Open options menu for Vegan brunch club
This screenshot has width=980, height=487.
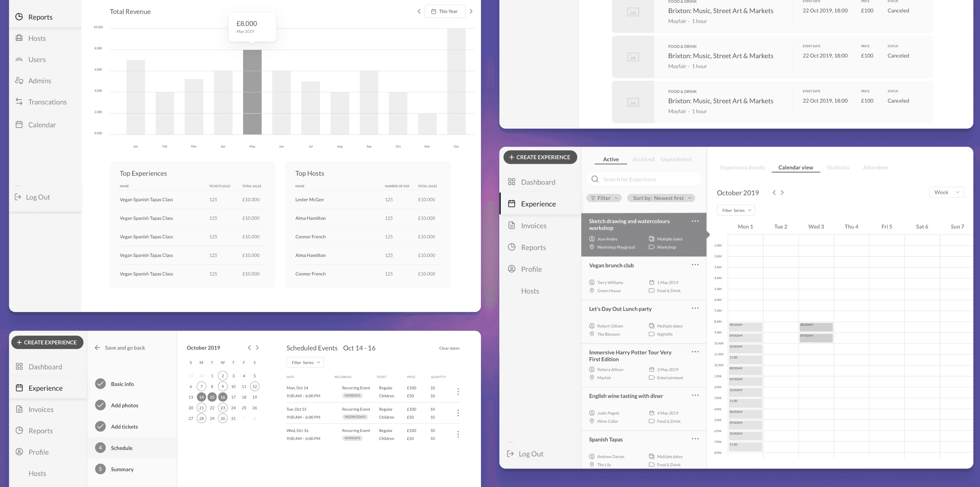pyautogui.click(x=695, y=265)
